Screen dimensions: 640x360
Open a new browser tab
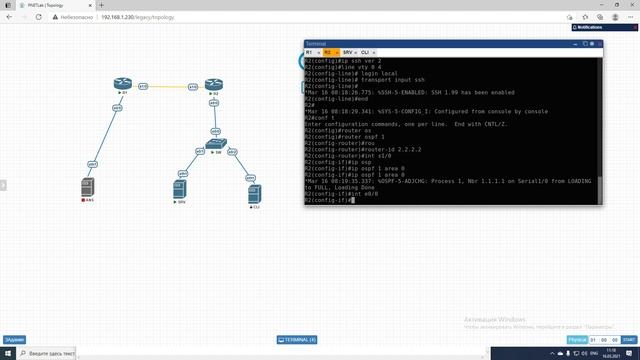click(x=102, y=5)
